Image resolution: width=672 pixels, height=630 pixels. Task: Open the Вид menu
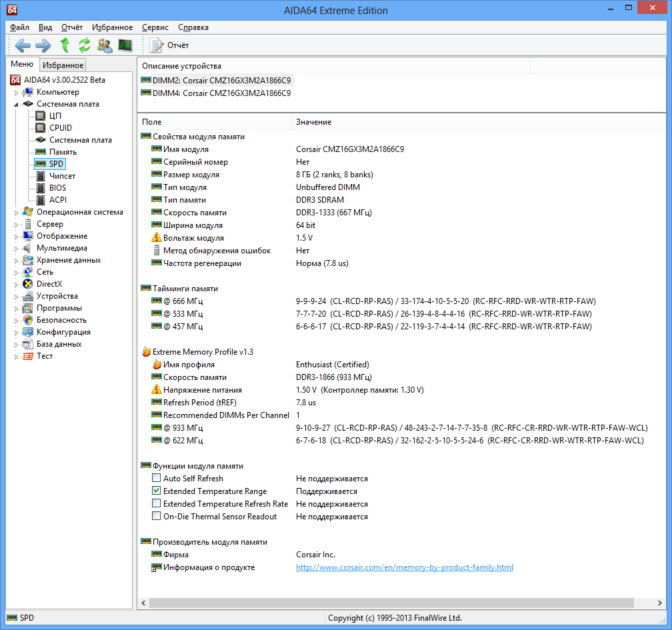[x=45, y=27]
